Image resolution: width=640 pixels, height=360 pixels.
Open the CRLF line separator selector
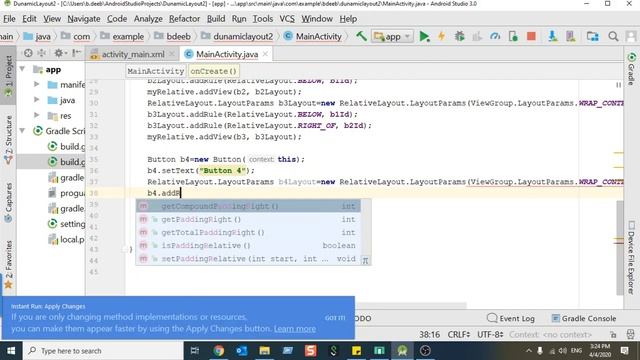[459, 335]
